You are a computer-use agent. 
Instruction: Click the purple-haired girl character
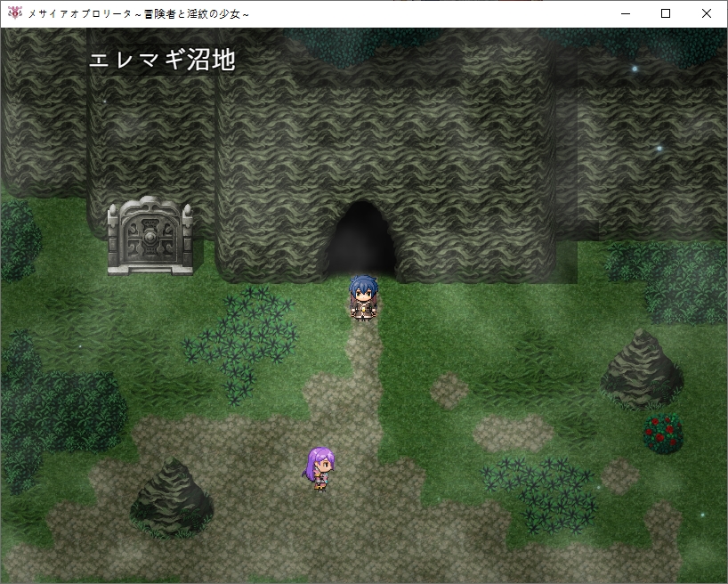pyautogui.click(x=320, y=468)
